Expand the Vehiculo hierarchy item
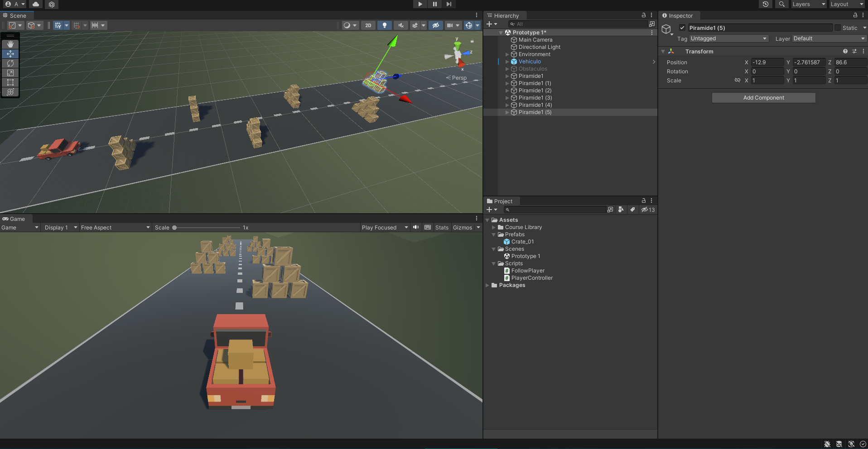 click(507, 62)
